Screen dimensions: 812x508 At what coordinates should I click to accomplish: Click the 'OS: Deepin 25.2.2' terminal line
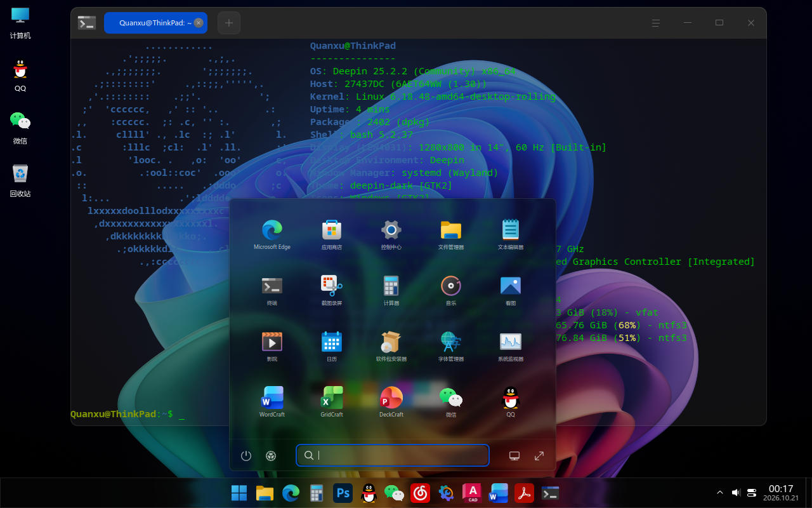point(413,71)
